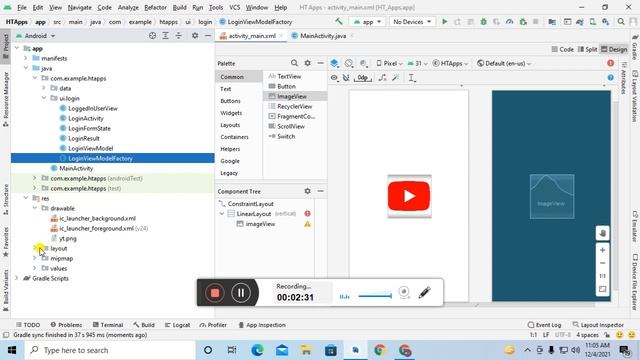Open the Refactor menu

coord(155,7)
